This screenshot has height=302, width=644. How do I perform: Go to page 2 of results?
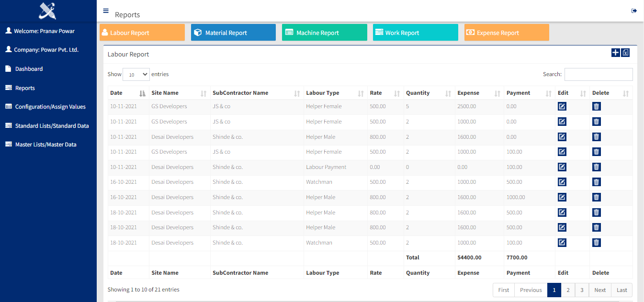coord(568,290)
